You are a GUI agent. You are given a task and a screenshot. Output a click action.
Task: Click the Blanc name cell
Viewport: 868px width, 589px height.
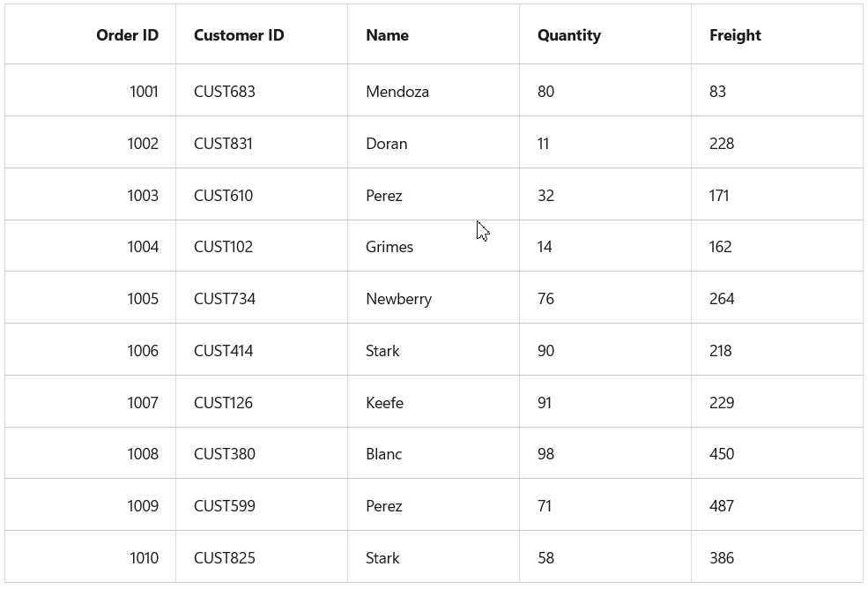pos(383,454)
